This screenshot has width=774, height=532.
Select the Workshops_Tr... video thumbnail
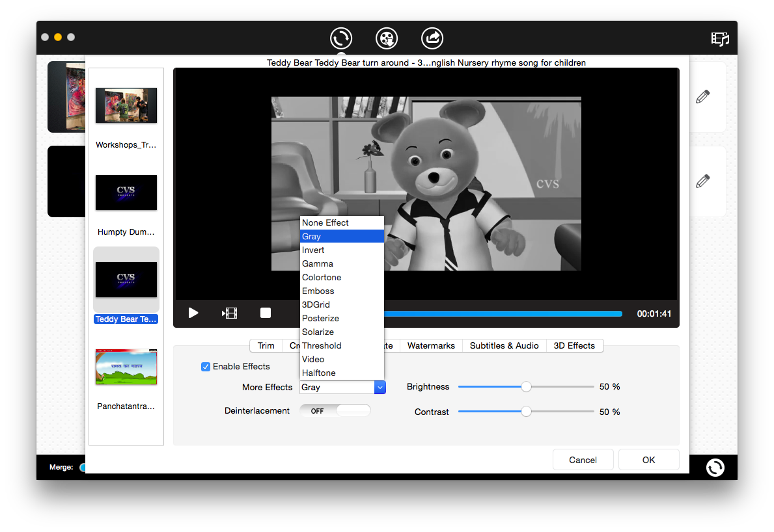click(x=126, y=105)
